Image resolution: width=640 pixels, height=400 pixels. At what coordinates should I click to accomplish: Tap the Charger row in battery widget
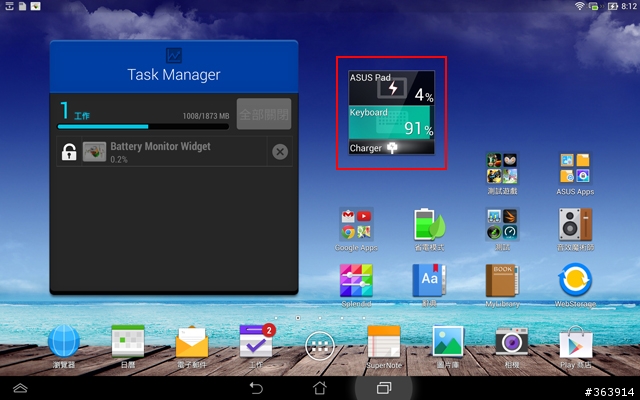point(391,147)
